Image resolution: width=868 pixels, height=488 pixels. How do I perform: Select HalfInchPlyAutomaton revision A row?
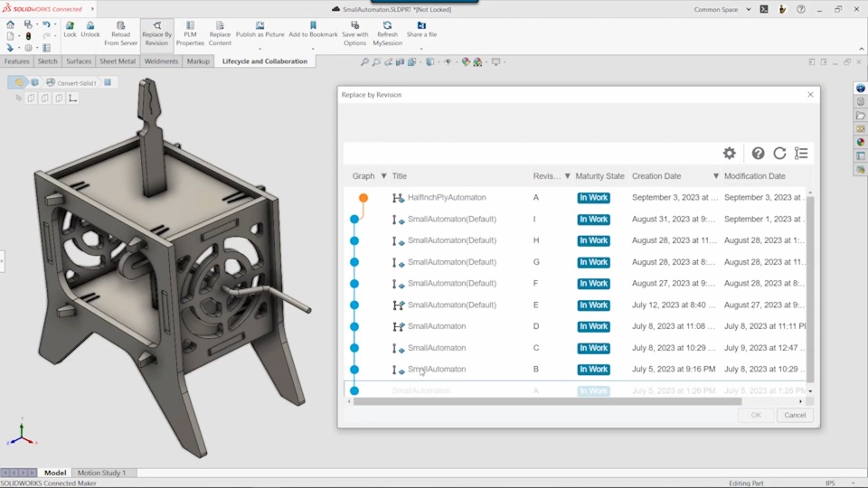[575, 198]
